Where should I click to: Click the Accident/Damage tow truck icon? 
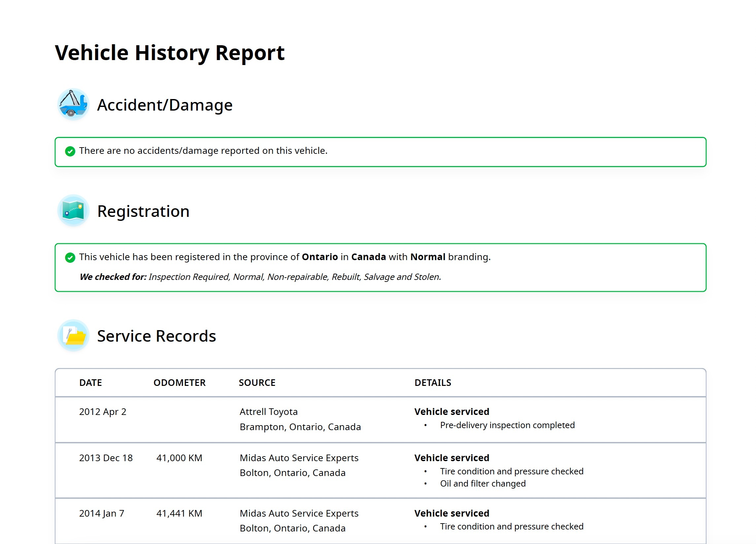click(73, 104)
